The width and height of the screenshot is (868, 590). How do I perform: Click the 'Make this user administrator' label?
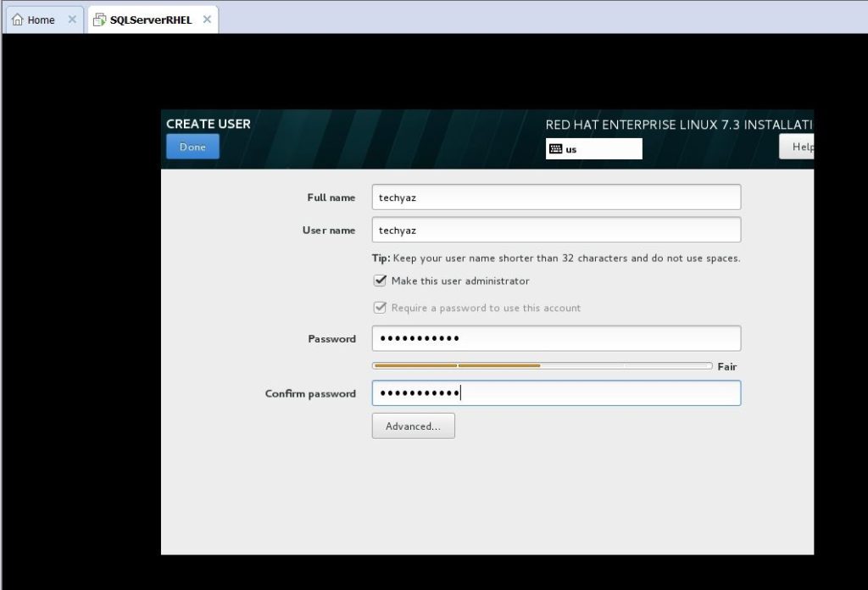coord(459,281)
